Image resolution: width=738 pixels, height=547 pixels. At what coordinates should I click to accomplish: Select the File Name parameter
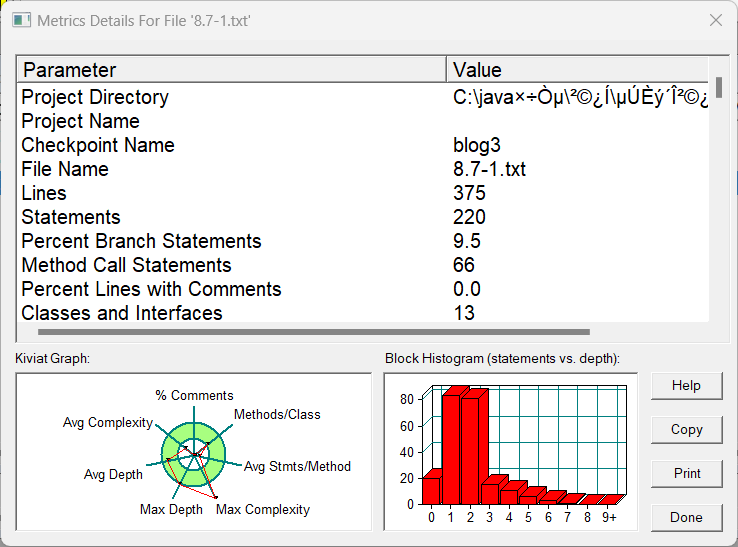[x=65, y=169]
